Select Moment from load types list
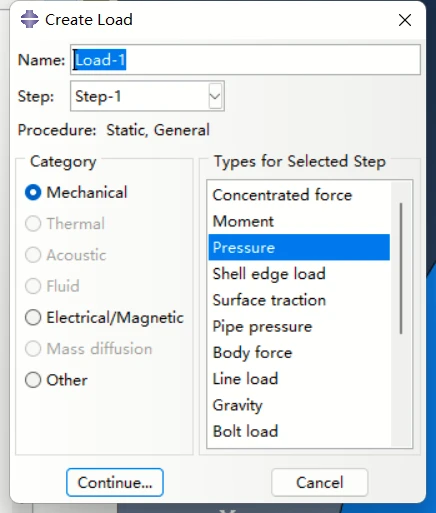This screenshot has height=513, width=436. click(x=299, y=221)
